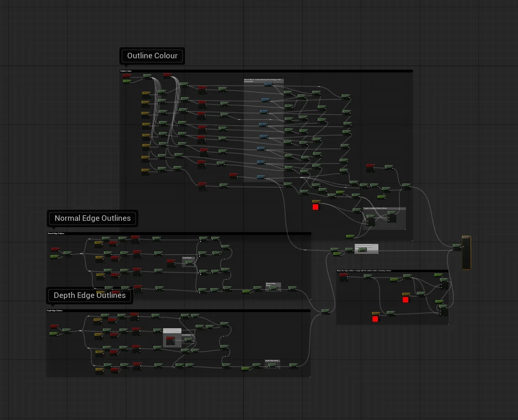Select the Depth Edge Outlines comment bubble

pos(90,295)
